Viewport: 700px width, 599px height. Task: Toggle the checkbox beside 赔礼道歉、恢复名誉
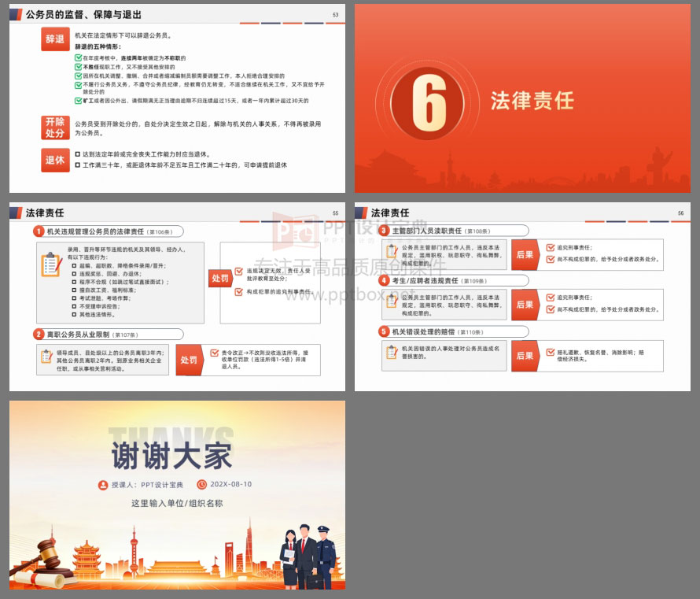[x=551, y=352]
